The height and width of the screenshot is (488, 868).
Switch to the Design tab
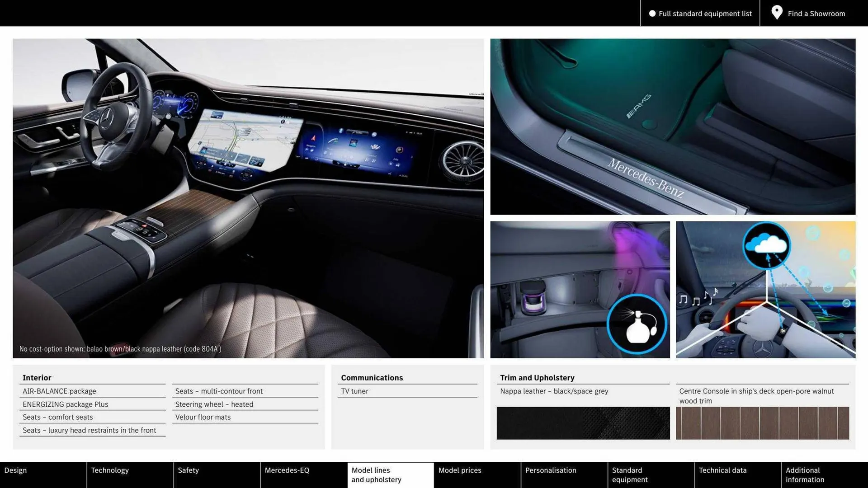(x=15, y=470)
